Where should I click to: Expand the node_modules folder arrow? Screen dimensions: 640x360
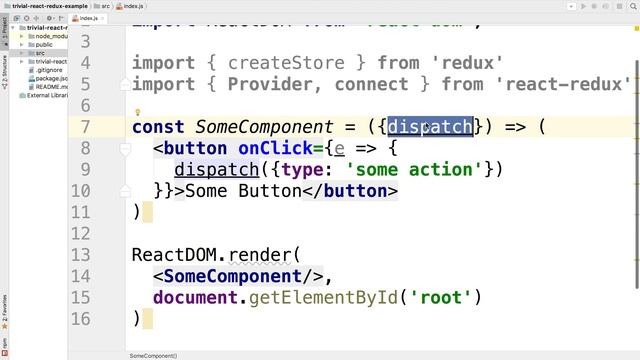[x=22, y=36]
